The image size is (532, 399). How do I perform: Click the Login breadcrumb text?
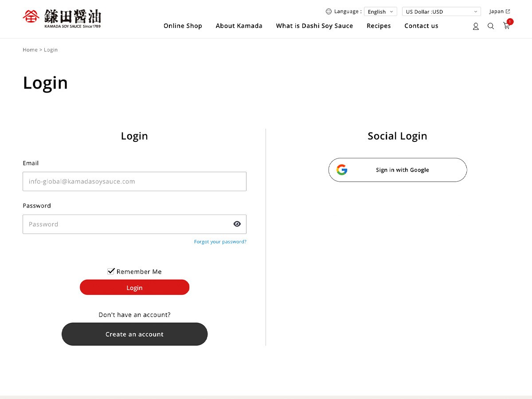click(51, 50)
